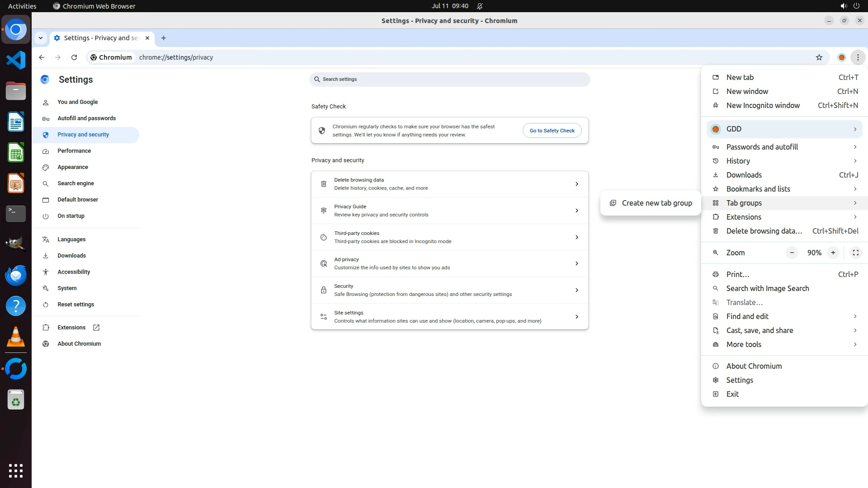Increase zoom with the plus button
The width and height of the screenshot is (868, 488).
(x=833, y=253)
